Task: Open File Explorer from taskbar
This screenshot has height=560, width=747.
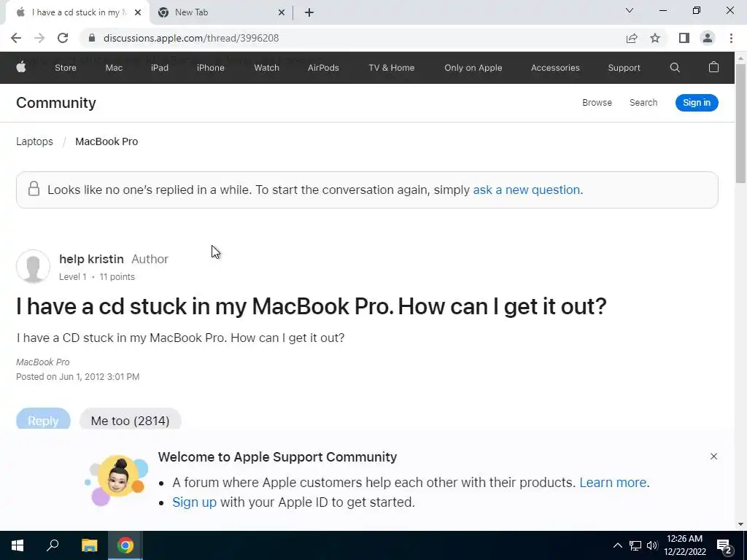Action: pos(89,545)
